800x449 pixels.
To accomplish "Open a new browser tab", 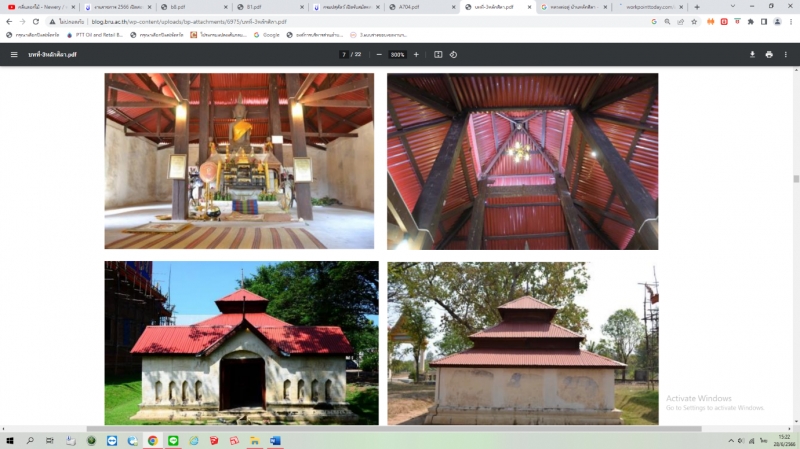I will point(697,7).
